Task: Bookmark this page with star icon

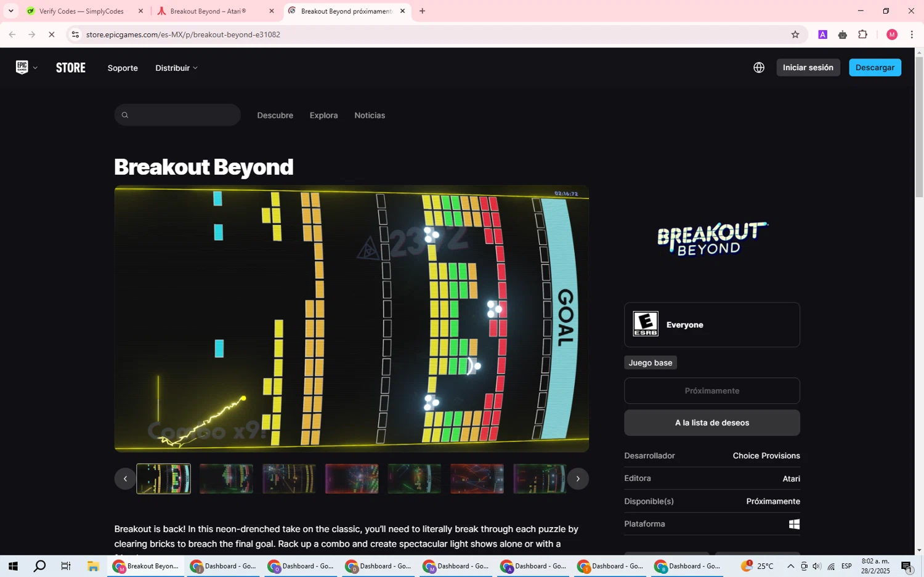Action: pyautogui.click(x=795, y=34)
